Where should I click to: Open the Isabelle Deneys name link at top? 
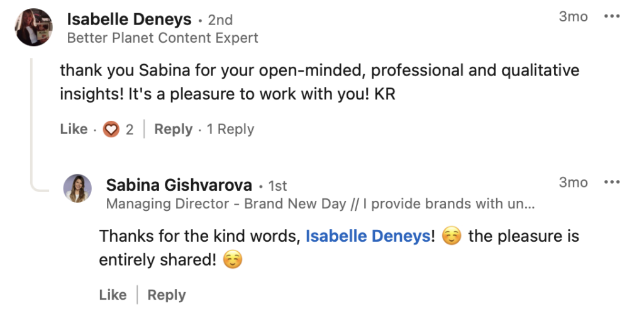point(129,20)
